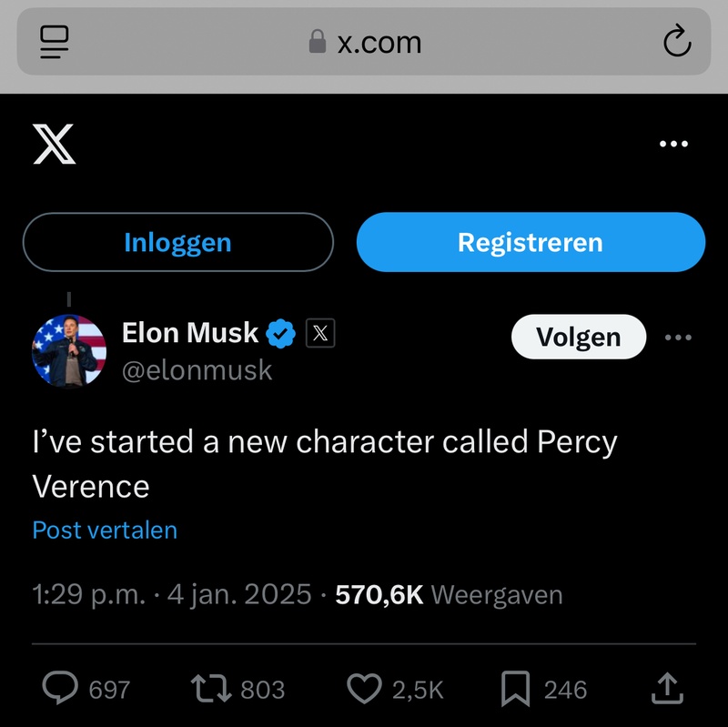Screen dimensions: 728x727
Task: Tap the x.com address bar field
Action: tap(364, 42)
